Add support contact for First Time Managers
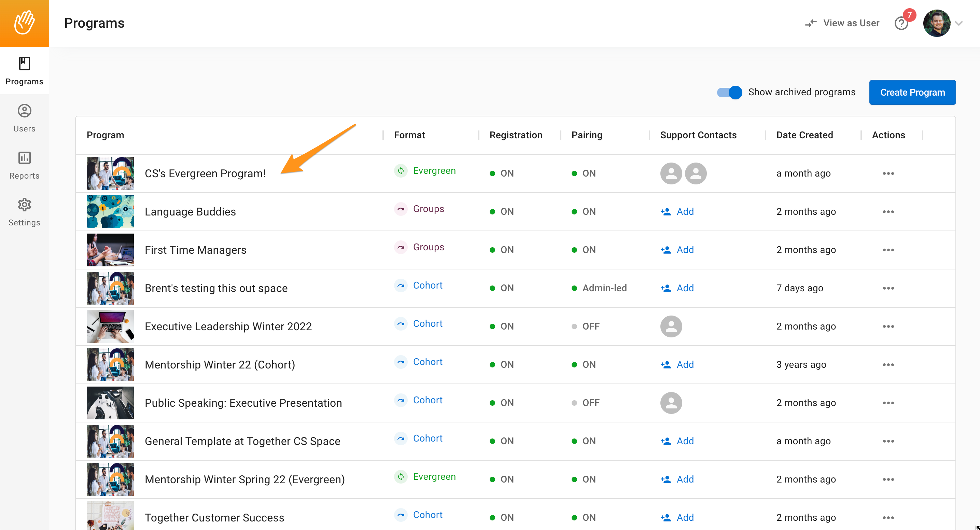Image resolution: width=980 pixels, height=530 pixels. point(677,250)
